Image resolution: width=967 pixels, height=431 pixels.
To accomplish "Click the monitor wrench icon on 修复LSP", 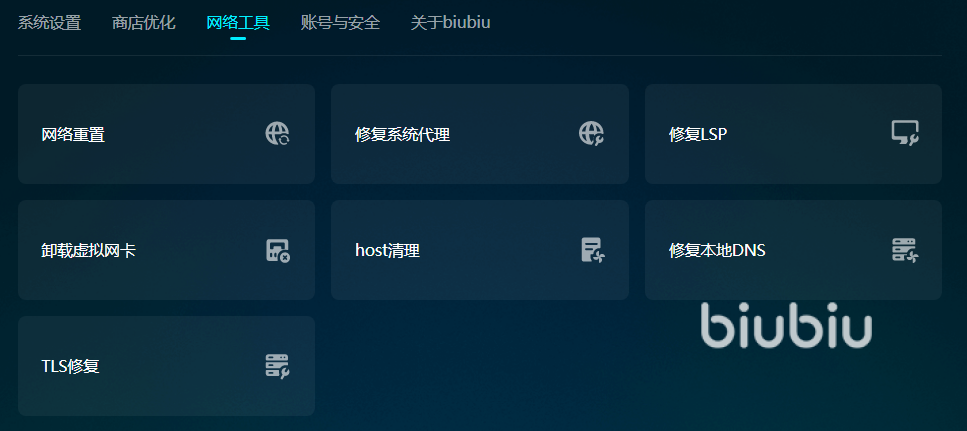I will tap(905, 133).
